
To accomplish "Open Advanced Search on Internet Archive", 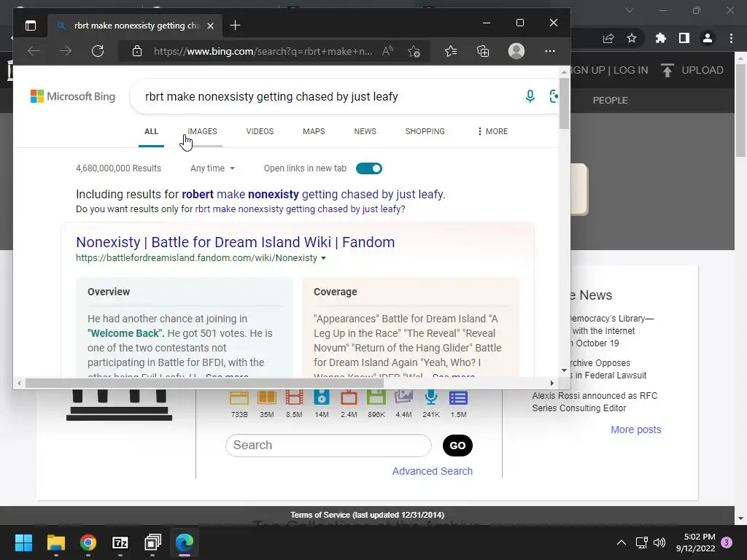I will [x=432, y=471].
